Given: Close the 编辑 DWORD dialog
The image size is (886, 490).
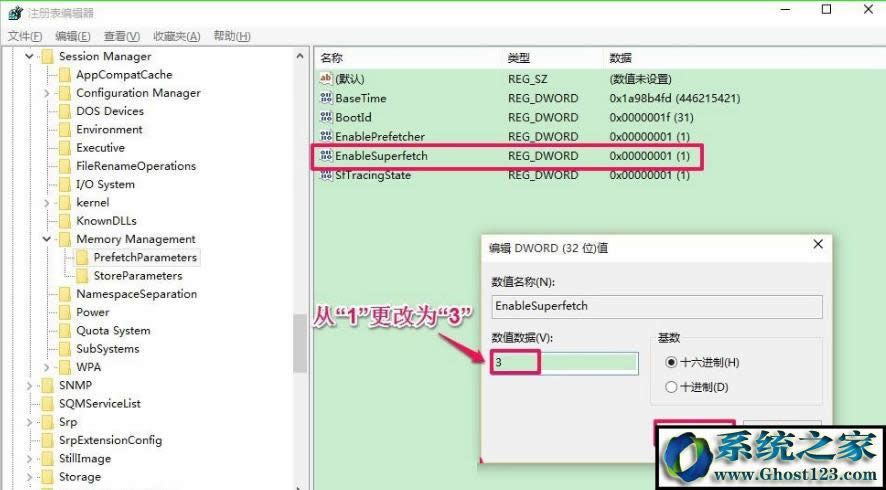Looking at the screenshot, I should coord(818,245).
